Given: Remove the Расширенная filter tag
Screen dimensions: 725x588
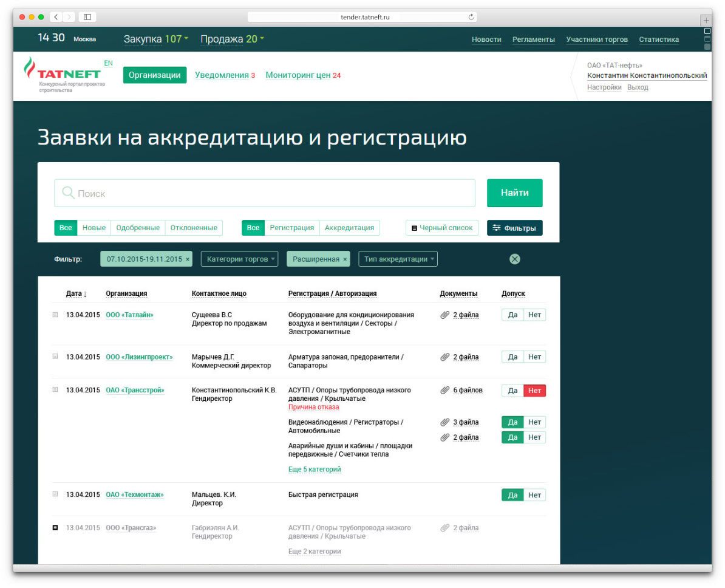Looking at the screenshot, I should (345, 259).
